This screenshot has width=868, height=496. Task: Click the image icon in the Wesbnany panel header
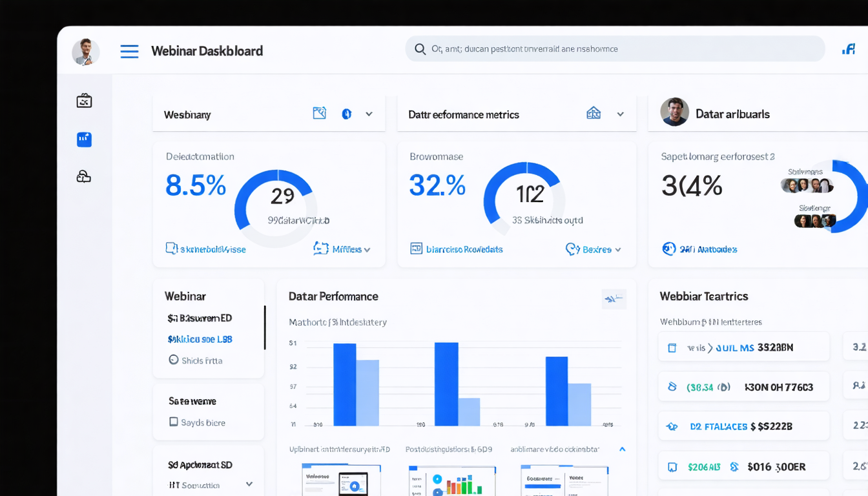tap(320, 114)
